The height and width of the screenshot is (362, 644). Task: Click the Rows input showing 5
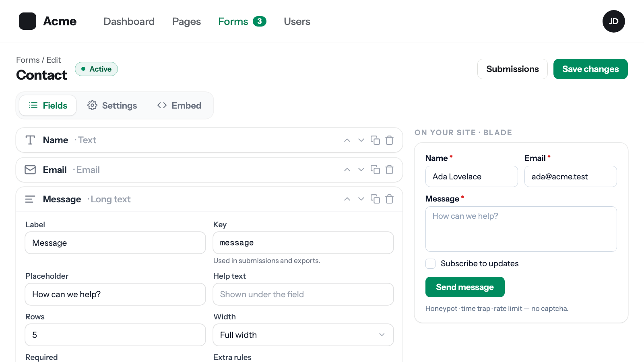[x=115, y=335]
